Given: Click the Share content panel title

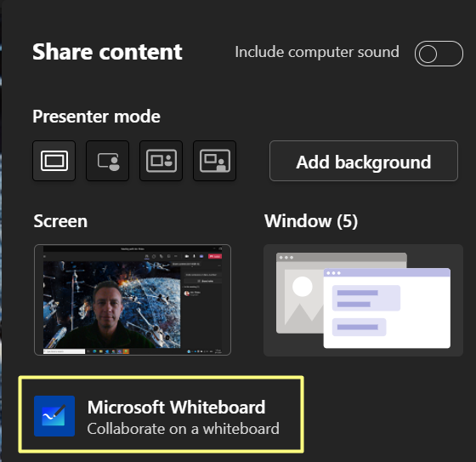Looking at the screenshot, I should pyautogui.click(x=107, y=52).
